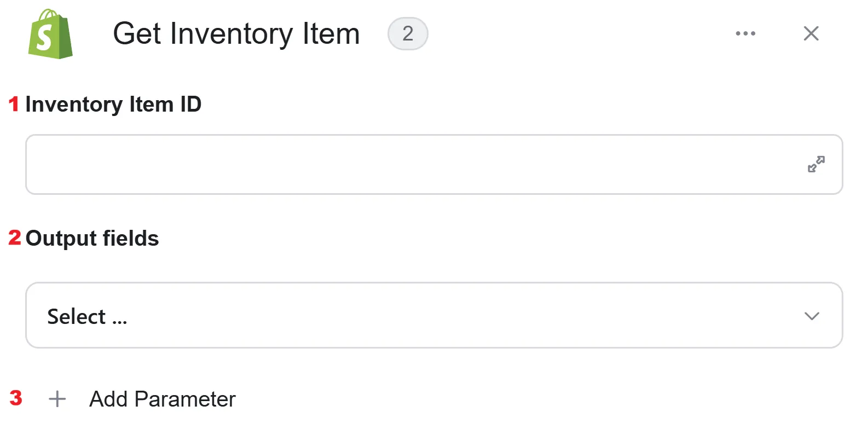Focus the Inventory Item ID input box
The height and width of the screenshot is (429, 868).
point(434,164)
